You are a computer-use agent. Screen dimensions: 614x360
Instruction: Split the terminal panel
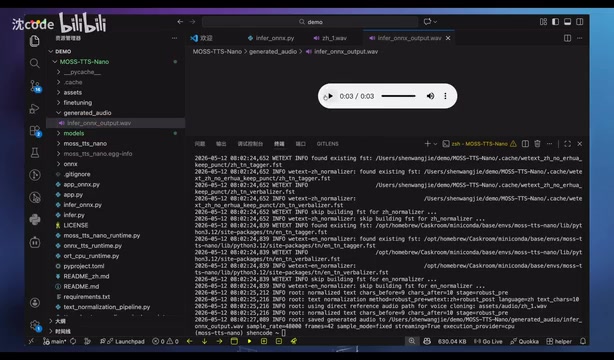(525, 144)
